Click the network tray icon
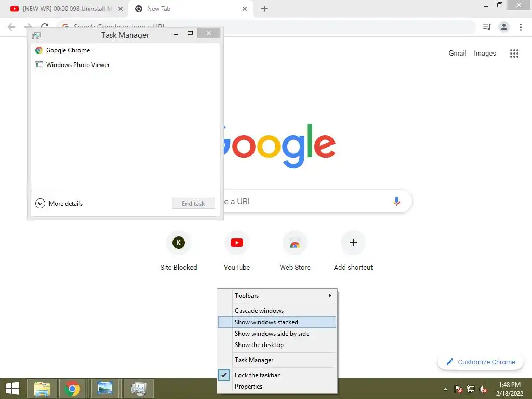This screenshot has height=399, width=532. pos(471,389)
